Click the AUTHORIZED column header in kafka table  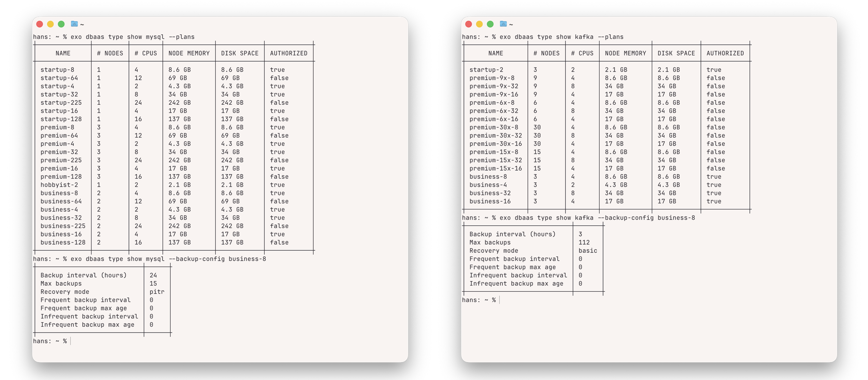click(725, 53)
